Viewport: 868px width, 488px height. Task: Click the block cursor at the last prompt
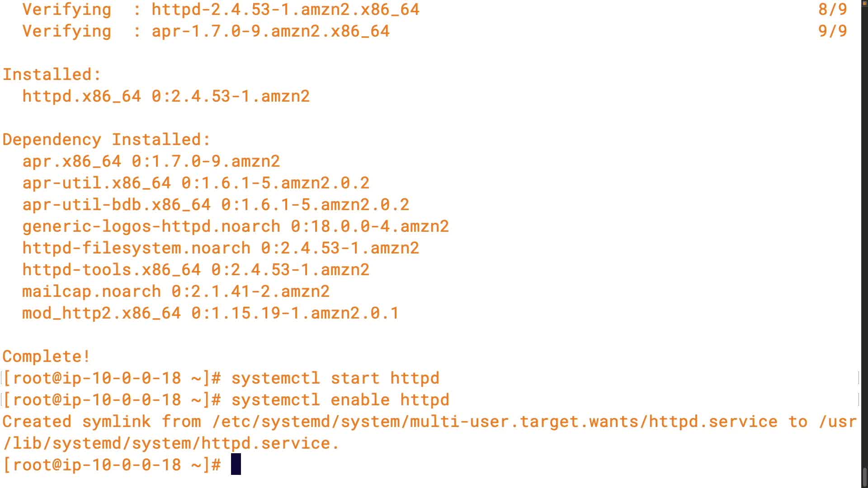(236, 465)
